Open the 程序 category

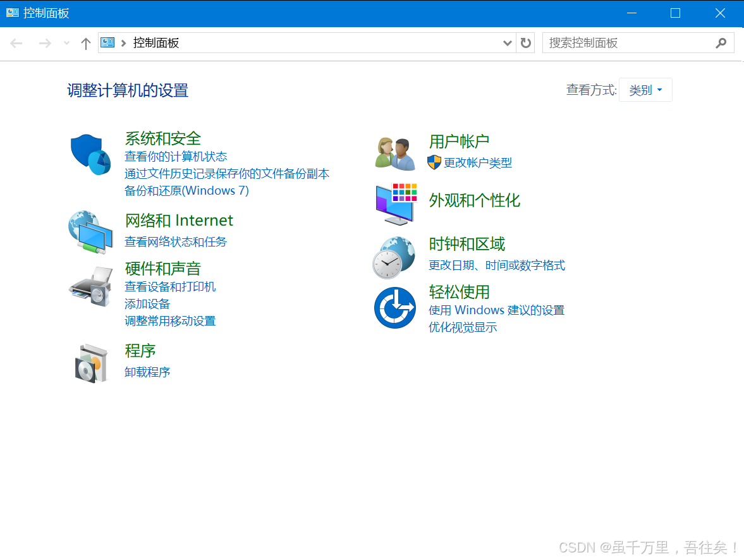pos(140,350)
